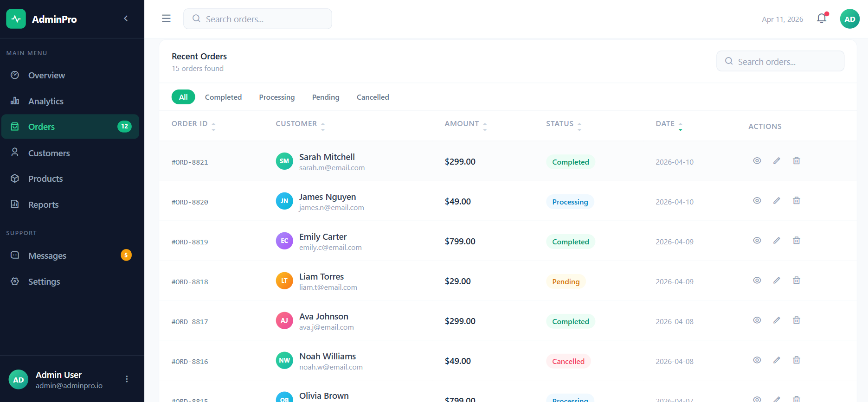
Task: Open order ID #ORD-8819
Action: click(190, 242)
